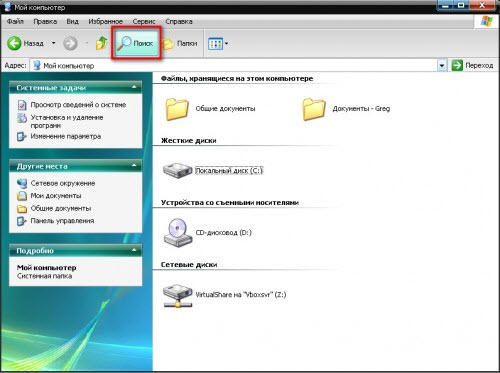The image size is (500, 373).
Task: Select the Локальный диск (C:) drive icon
Action: click(x=177, y=170)
